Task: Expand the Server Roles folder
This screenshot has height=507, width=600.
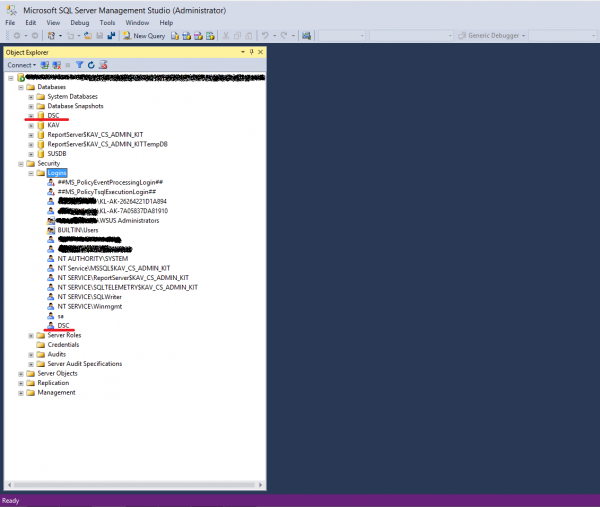Action: [x=31, y=335]
